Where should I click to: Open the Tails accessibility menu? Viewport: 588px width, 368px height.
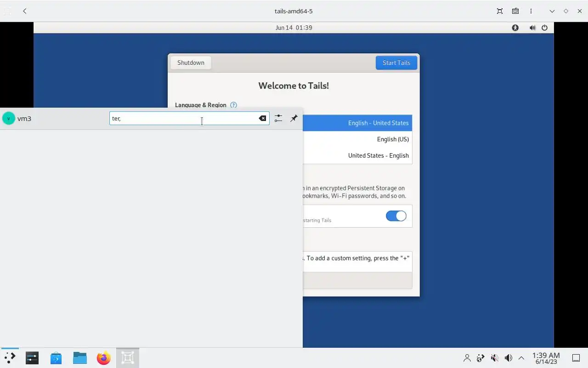[515, 28]
